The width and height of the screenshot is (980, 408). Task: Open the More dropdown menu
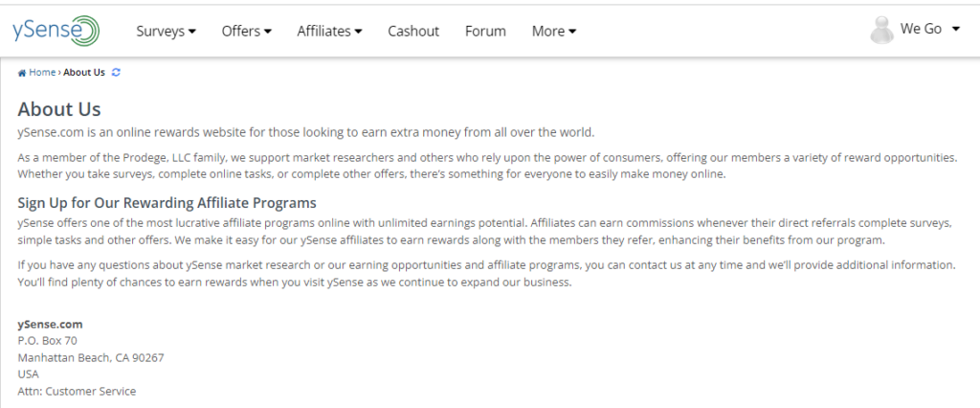point(554,31)
